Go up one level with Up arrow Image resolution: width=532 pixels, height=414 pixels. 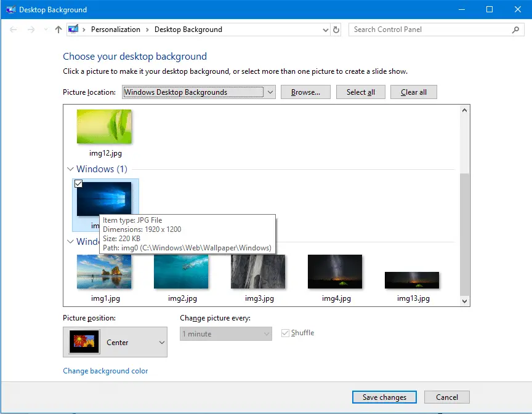point(58,30)
